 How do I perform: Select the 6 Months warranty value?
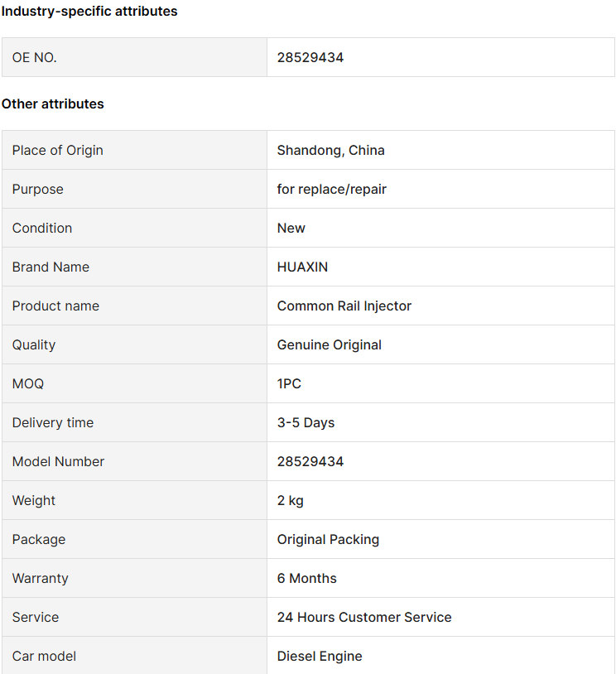[306, 579]
